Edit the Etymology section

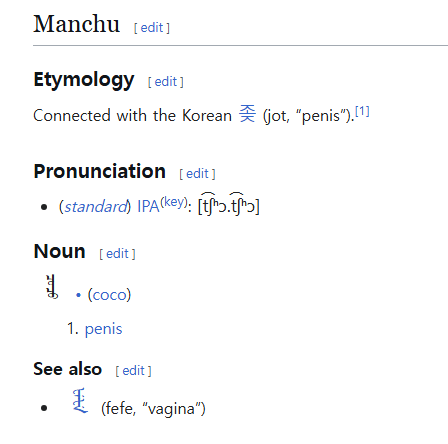pyautogui.click(x=166, y=82)
